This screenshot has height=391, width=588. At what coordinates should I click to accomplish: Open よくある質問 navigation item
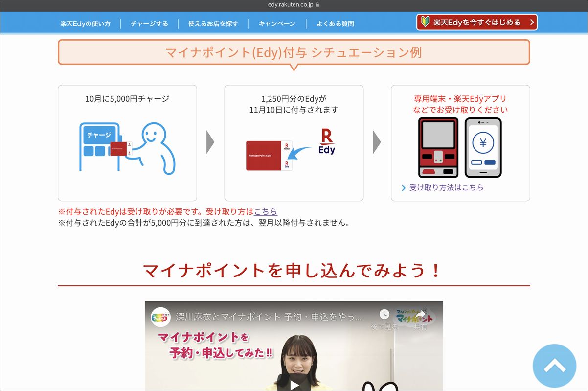click(x=335, y=23)
